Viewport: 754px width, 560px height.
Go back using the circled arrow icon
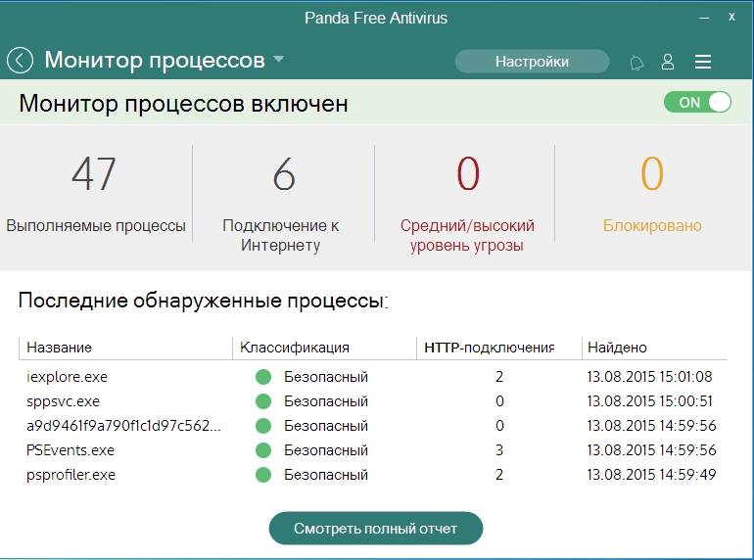click(x=20, y=61)
